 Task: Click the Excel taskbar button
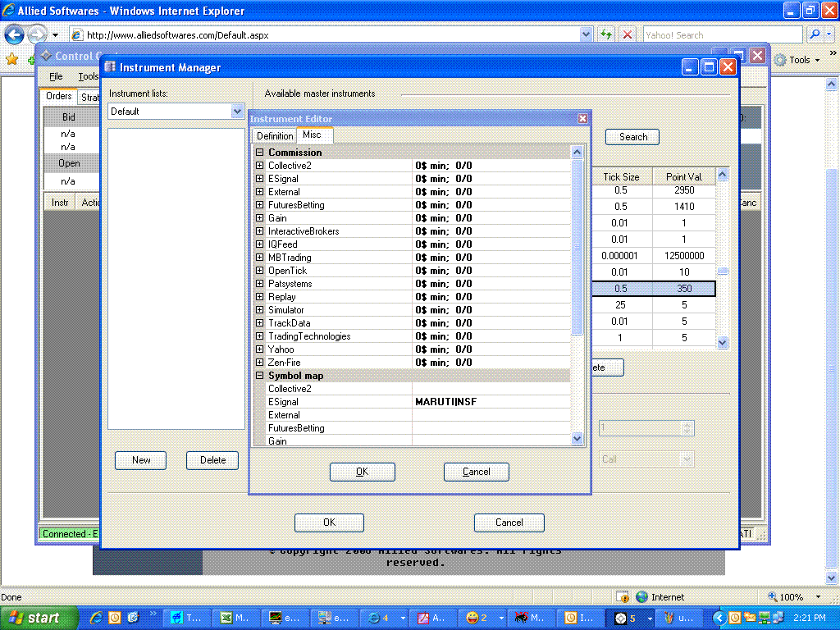click(x=235, y=618)
